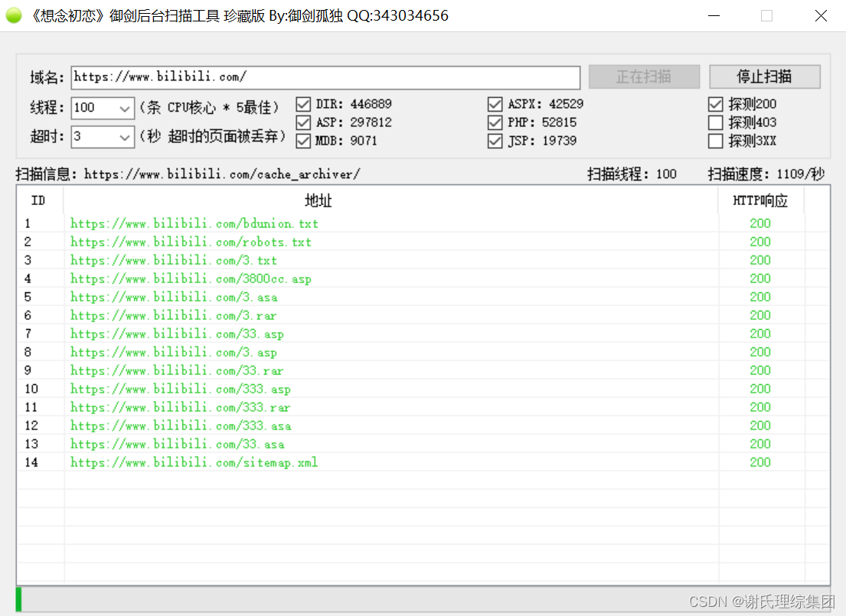Screen dimensions: 846x616
Task: Click the 域名 URL input field
Action: pos(326,77)
